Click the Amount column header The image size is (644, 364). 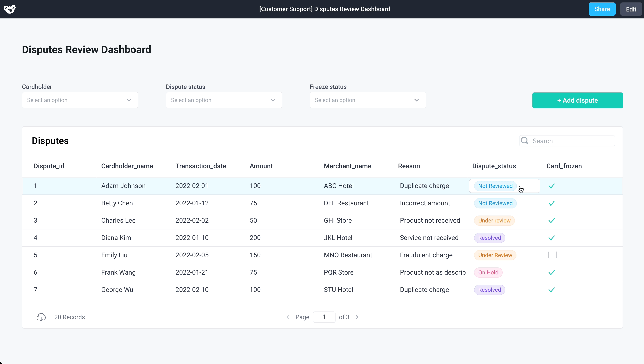[261, 166]
